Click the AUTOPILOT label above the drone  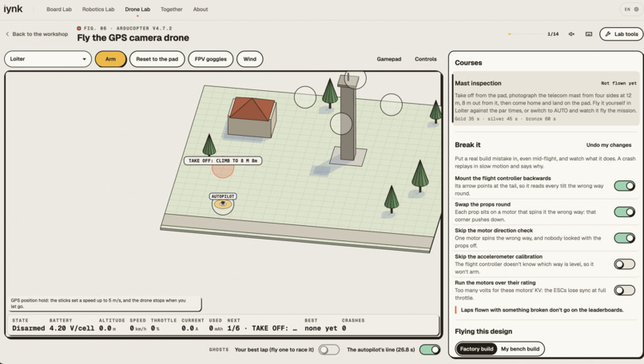point(223,196)
